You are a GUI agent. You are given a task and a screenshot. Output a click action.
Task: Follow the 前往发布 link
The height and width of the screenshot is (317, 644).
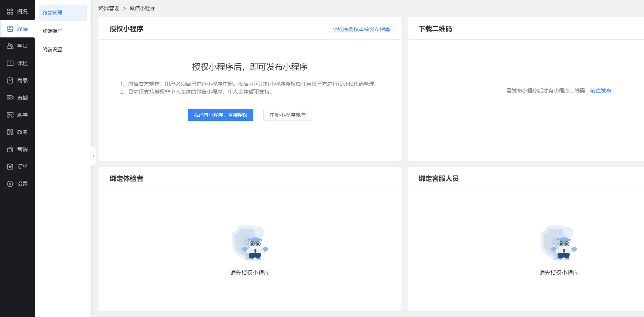click(x=601, y=91)
